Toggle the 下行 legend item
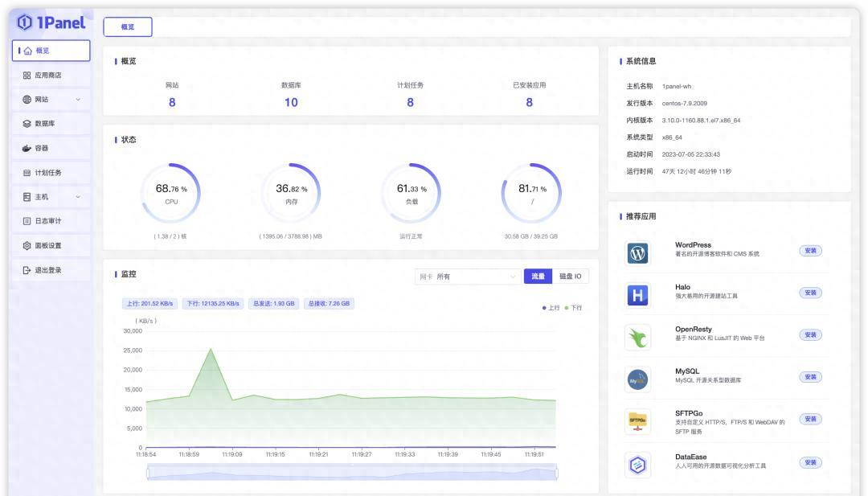The height and width of the screenshot is (496, 868). coord(573,308)
